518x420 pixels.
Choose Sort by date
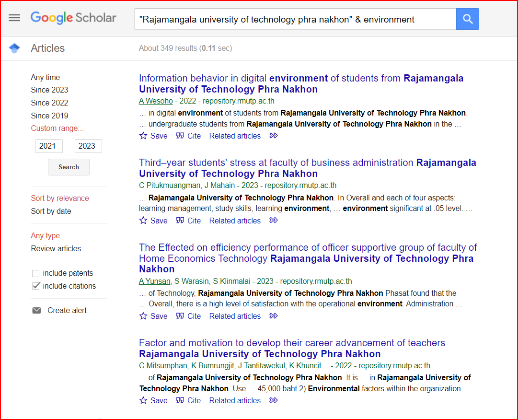pyautogui.click(x=51, y=211)
